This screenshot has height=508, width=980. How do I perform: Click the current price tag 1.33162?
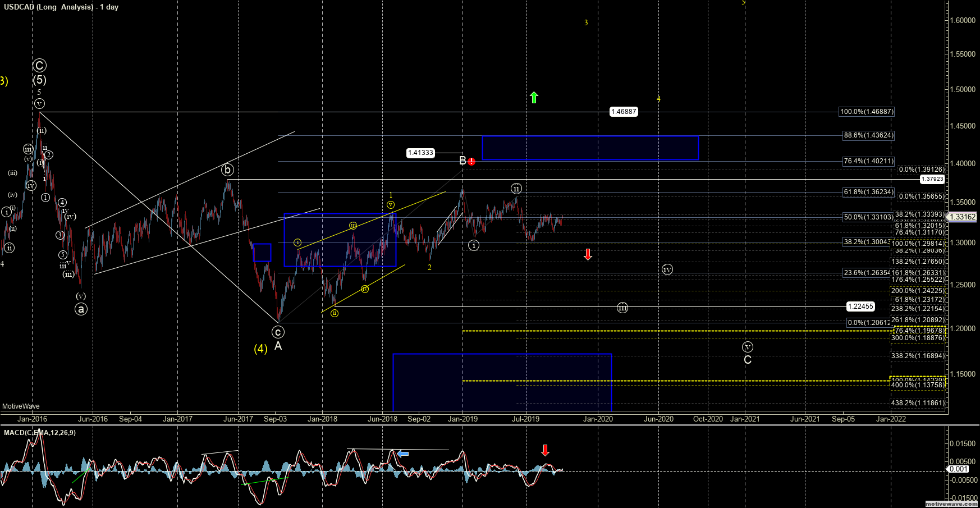coord(962,217)
